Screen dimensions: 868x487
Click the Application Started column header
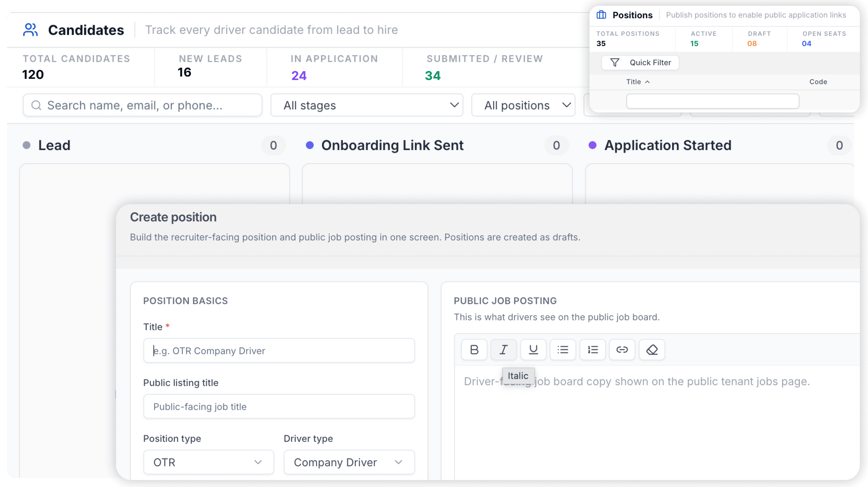pyautogui.click(x=668, y=145)
